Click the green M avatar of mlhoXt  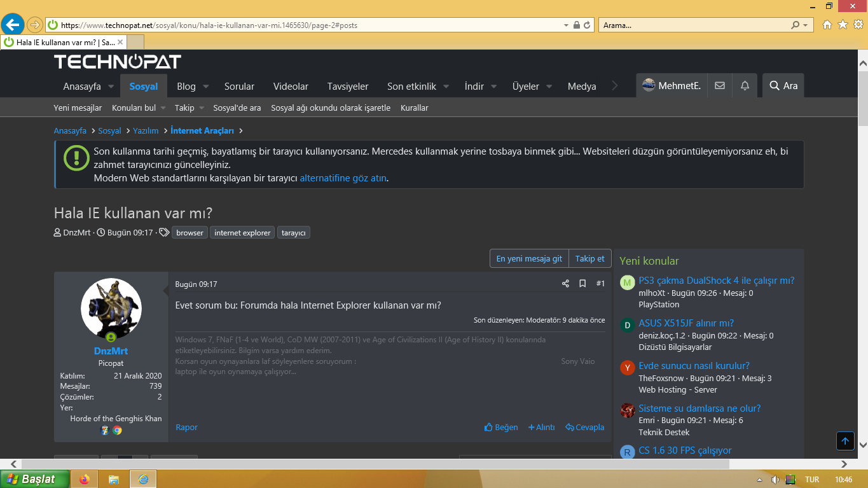point(628,282)
